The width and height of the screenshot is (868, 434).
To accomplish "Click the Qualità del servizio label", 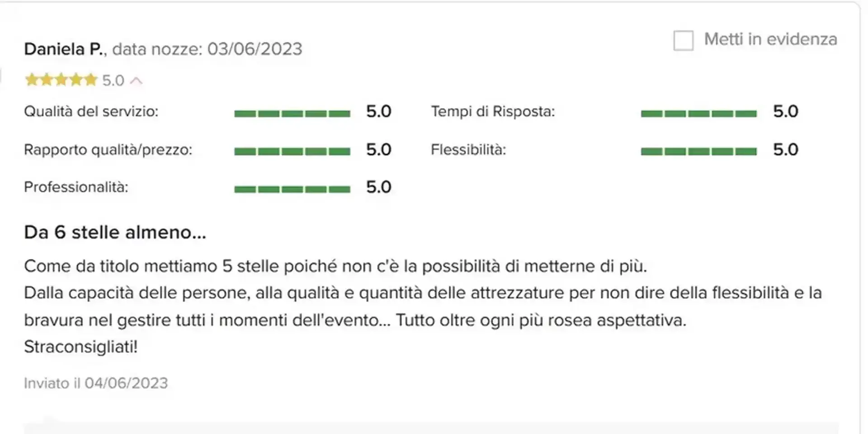I will [x=91, y=111].
